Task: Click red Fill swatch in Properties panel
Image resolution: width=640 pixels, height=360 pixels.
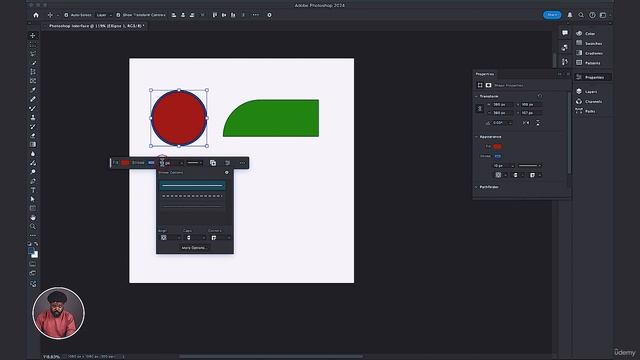Action: 497,146
